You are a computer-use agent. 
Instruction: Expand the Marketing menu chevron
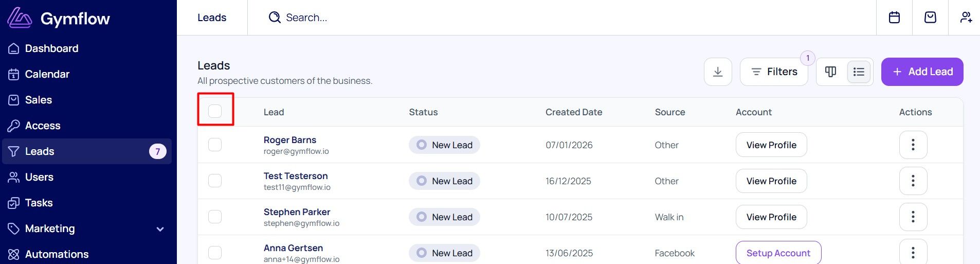[160, 229]
